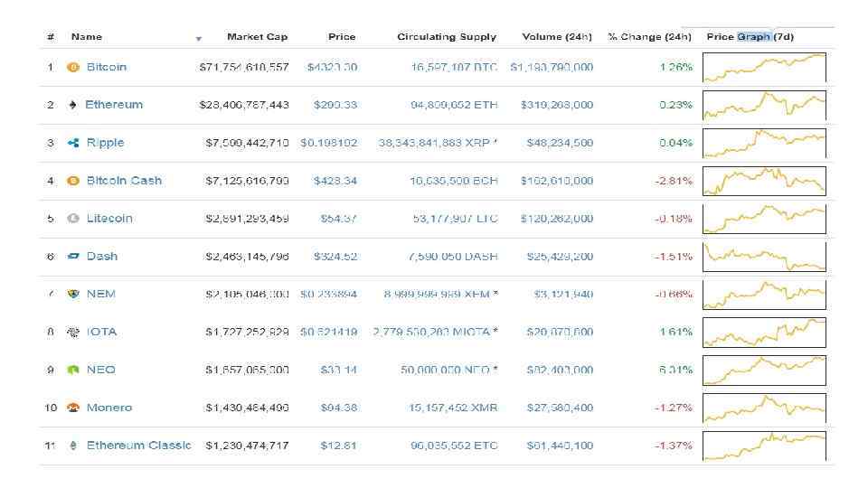This screenshot has height=488, width=868.
Task: Click Bitcoin's 7-day price graph
Action: coord(764,68)
